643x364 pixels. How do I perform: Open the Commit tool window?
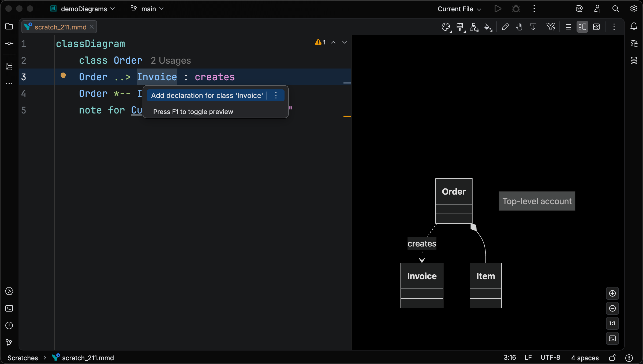click(x=9, y=43)
